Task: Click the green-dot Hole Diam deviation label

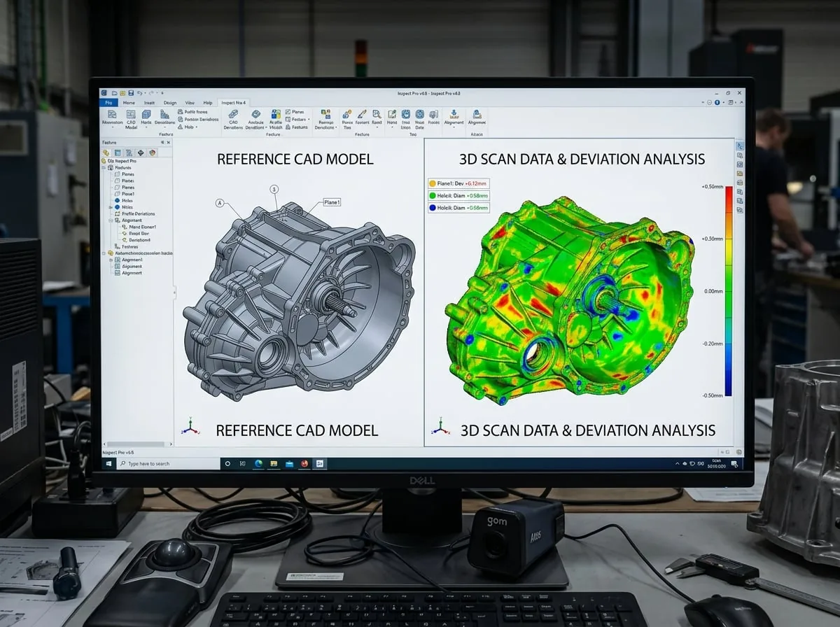Action: click(x=458, y=195)
